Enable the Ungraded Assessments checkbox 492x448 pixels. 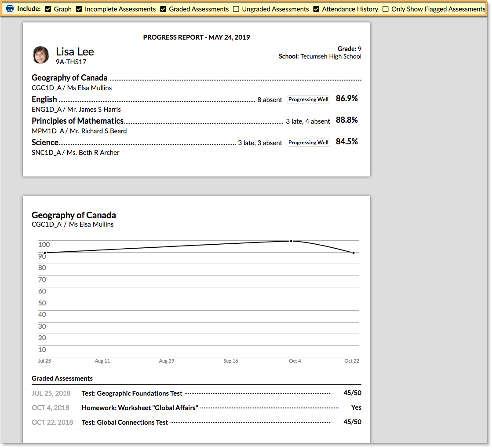click(236, 9)
